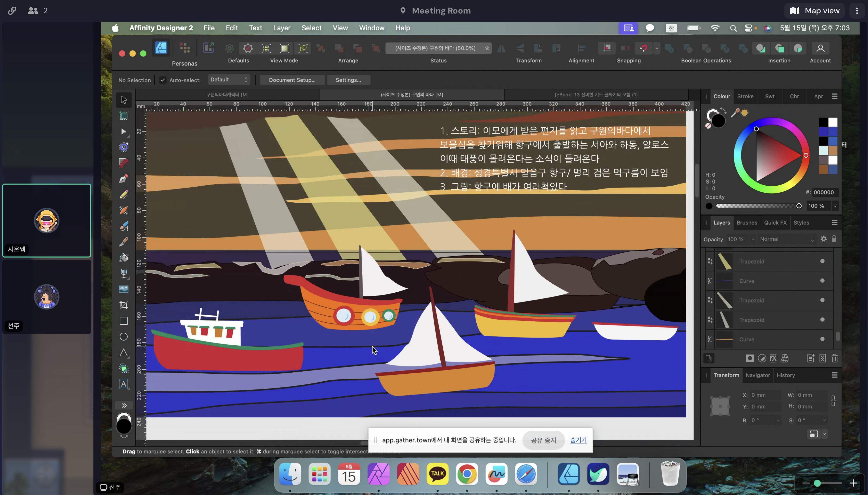
Task: Select the Corner tool
Action: pos(123,163)
